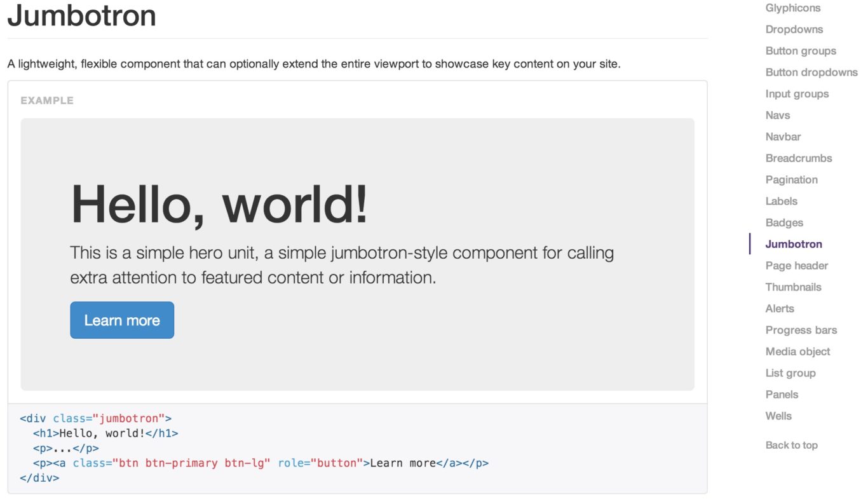Viewport: 868px width, 499px height.
Task: Click the <p>...</p> code line
Action: 66,448
